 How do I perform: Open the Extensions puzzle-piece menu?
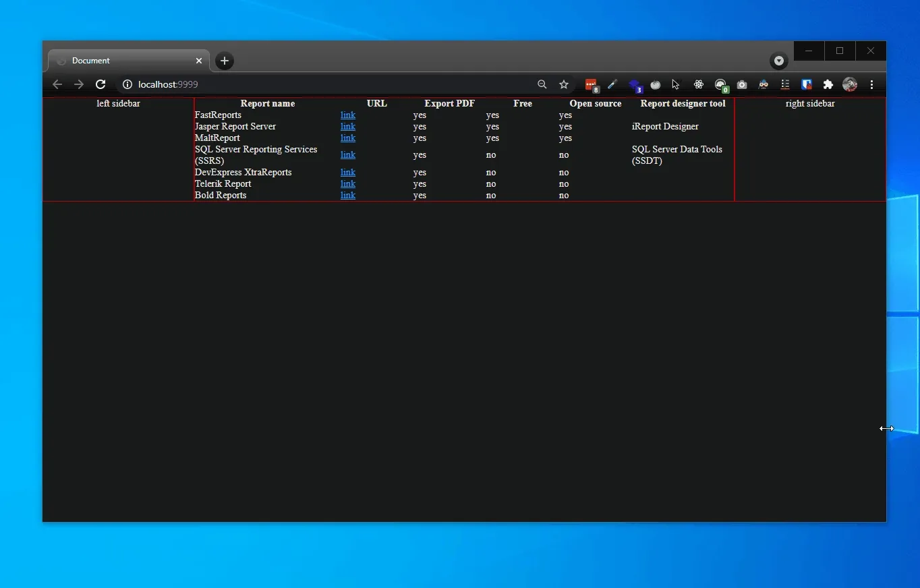(x=828, y=84)
